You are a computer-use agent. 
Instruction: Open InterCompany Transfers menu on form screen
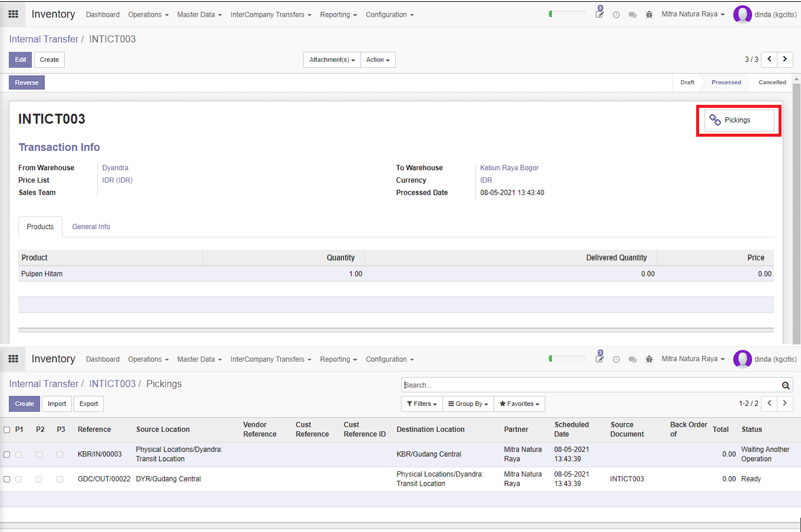271,14
